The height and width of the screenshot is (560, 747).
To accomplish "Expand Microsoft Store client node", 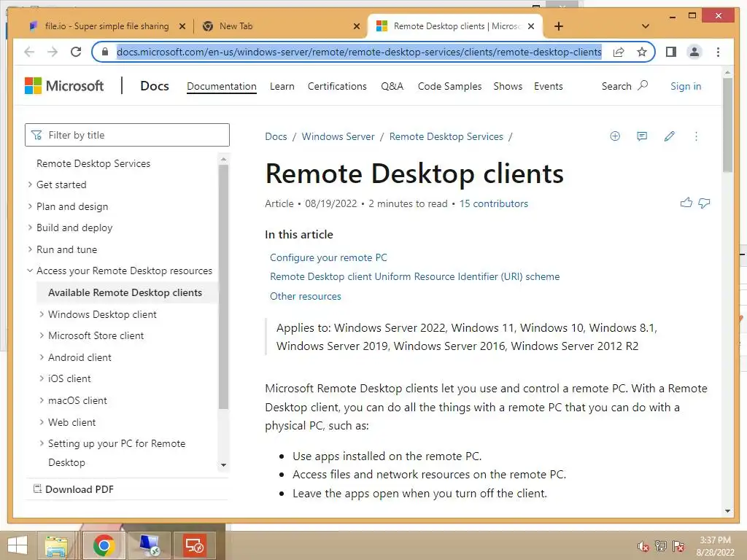I will (42, 335).
